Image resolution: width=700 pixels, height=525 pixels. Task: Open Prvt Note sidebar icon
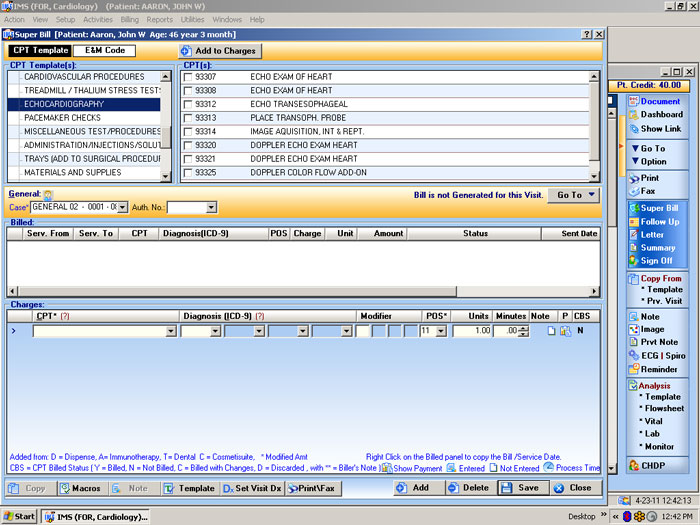point(633,342)
